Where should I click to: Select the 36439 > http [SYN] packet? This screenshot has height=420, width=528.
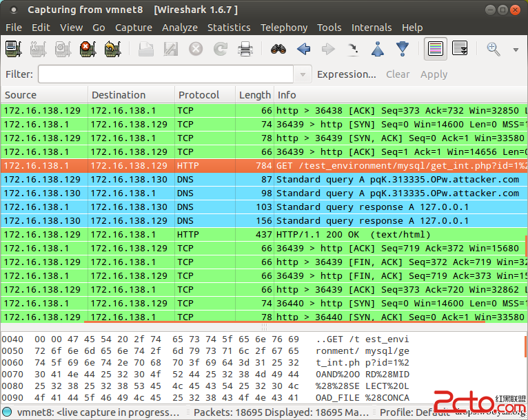(x=264, y=125)
